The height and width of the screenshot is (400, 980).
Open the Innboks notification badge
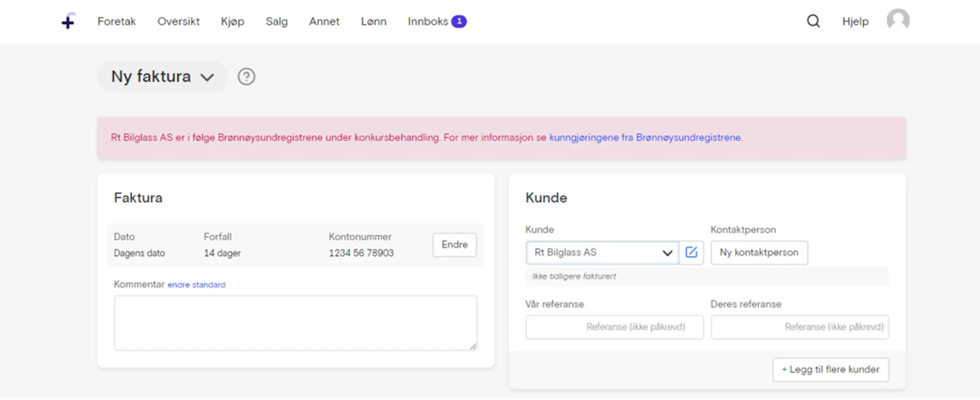point(459,21)
